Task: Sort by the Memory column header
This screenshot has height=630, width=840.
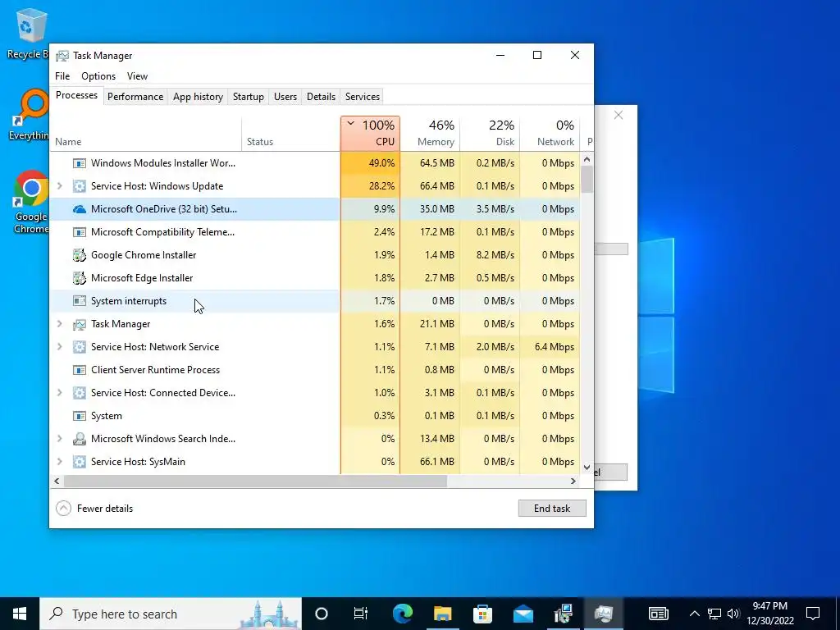Action: coord(430,134)
